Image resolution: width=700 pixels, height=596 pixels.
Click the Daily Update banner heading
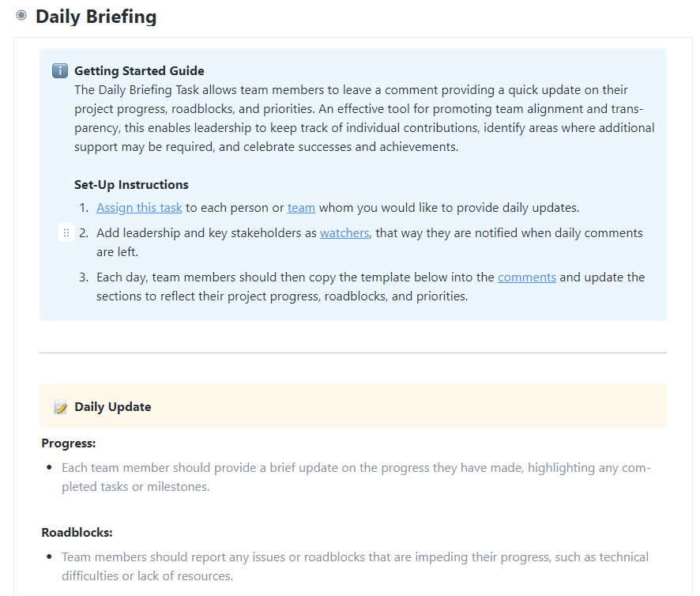(x=113, y=406)
